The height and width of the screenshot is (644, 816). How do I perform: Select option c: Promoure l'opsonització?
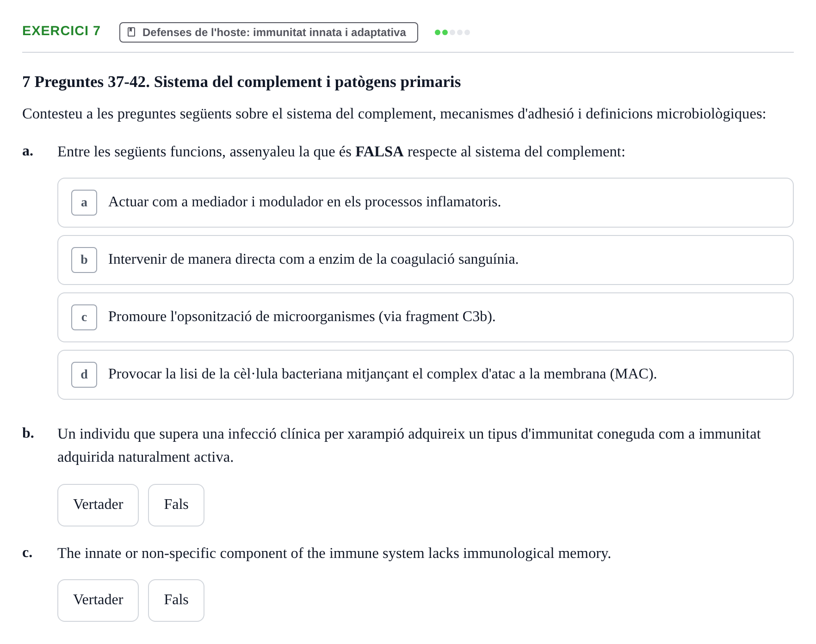(x=425, y=317)
